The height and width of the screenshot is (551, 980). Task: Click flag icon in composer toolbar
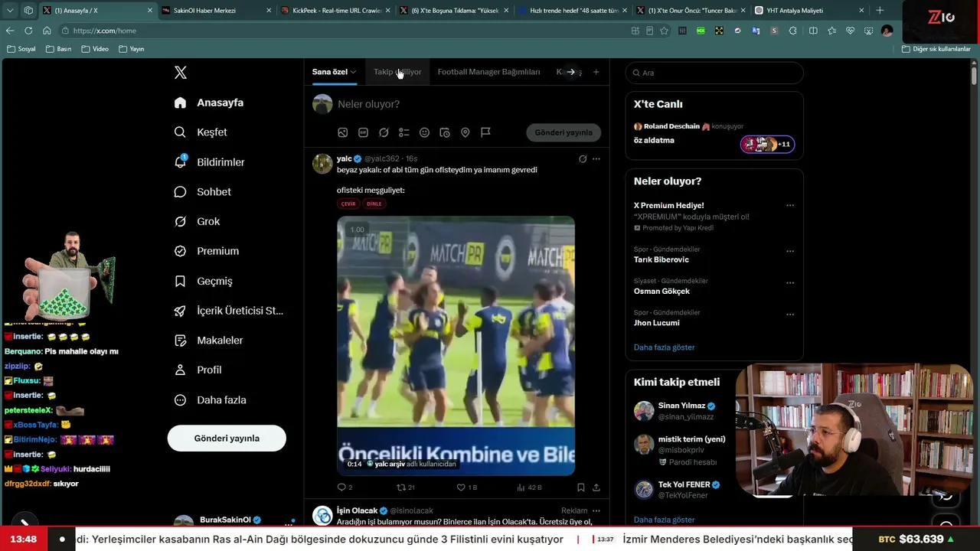click(x=485, y=132)
